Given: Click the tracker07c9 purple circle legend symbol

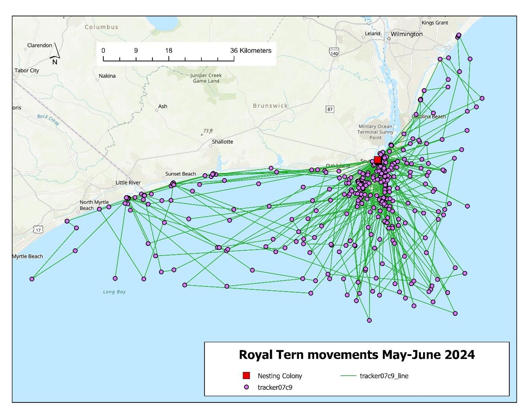Looking at the screenshot, I should [246, 388].
